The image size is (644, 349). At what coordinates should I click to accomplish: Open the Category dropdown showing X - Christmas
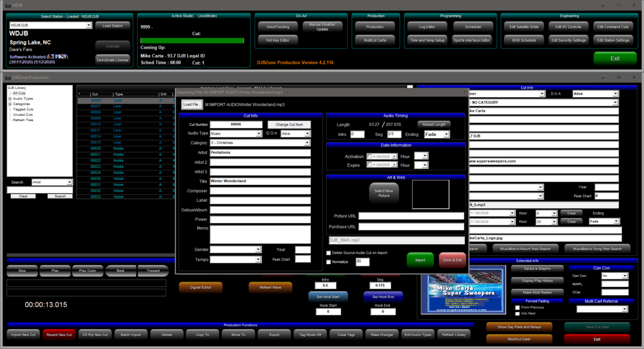coord(307,142)
